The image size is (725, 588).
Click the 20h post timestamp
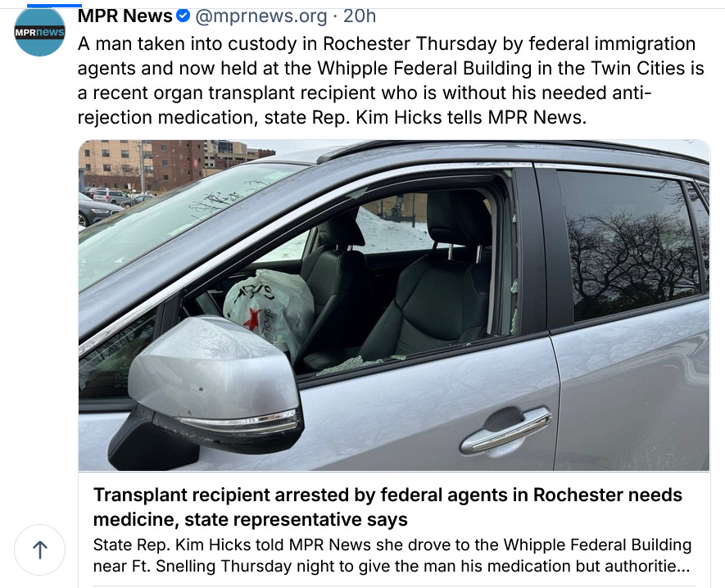tap(360, 16)
